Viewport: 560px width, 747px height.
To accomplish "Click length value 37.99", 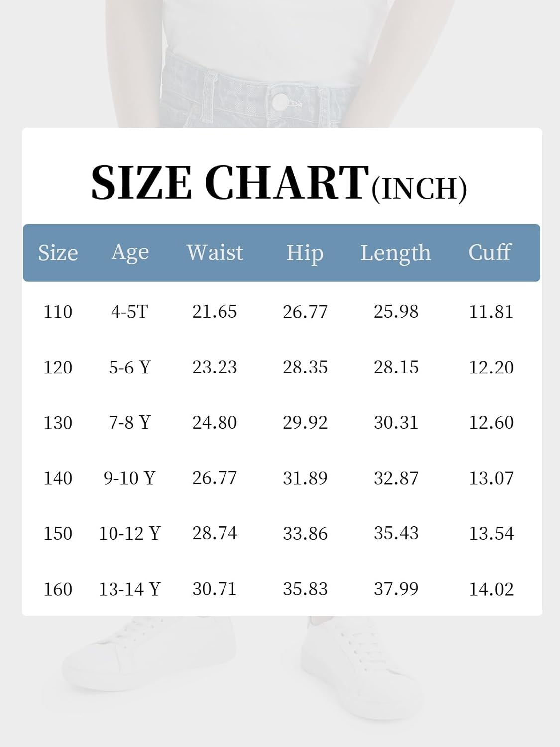I will (x=396, y=589).
